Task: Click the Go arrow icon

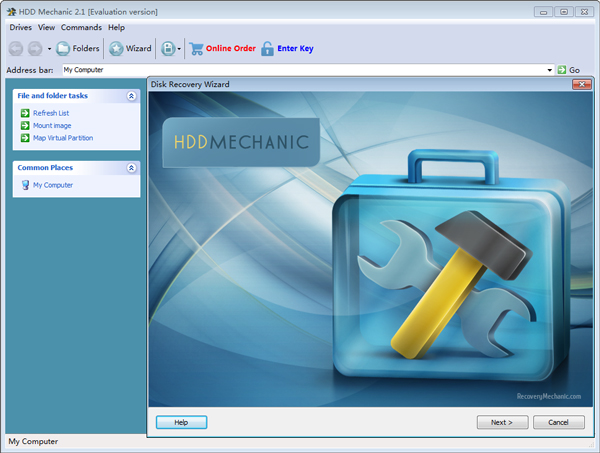Action: click(562, 70)
